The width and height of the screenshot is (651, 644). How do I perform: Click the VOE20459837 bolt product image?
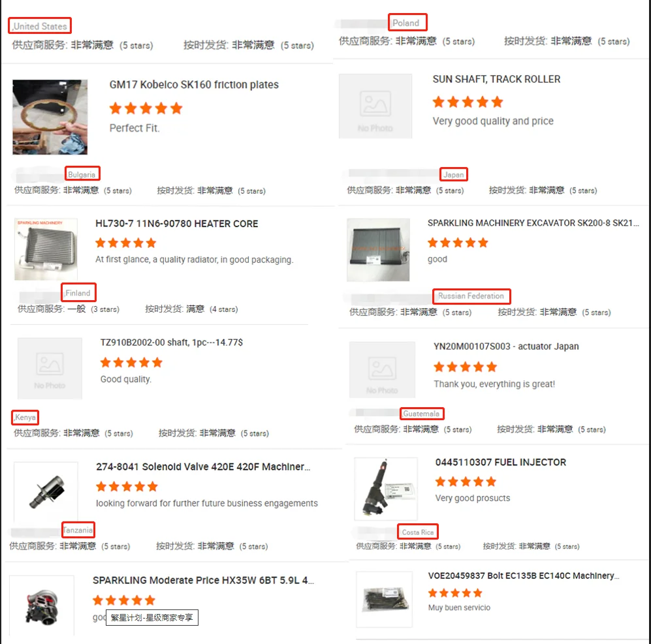coord(385,599)
